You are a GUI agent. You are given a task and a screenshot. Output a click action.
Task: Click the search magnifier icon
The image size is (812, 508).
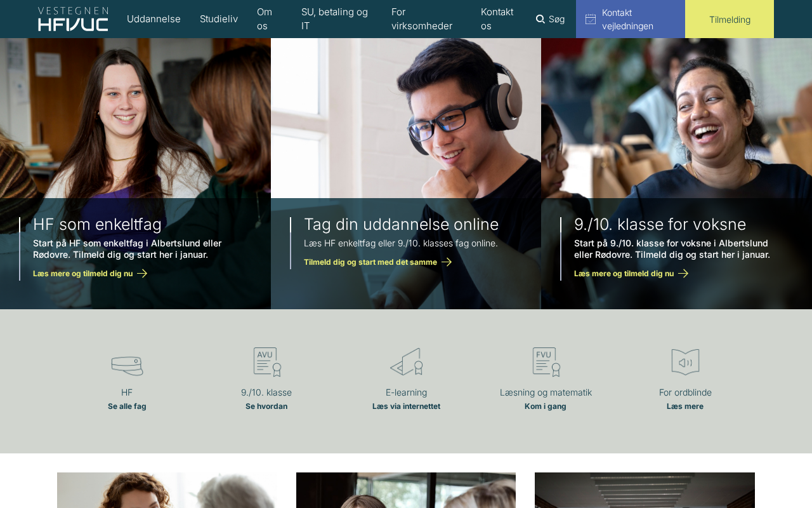tap(540, 19)
